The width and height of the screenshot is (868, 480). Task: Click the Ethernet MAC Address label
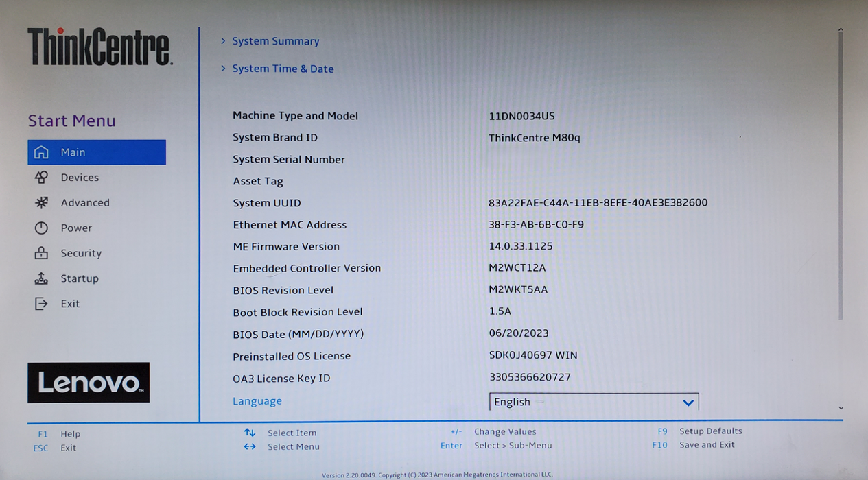coord(290,225)
